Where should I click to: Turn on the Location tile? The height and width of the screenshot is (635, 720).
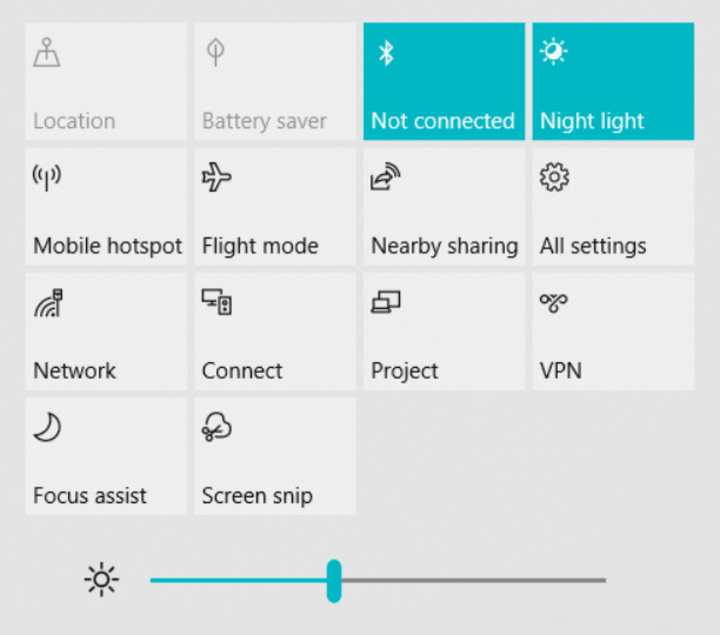pyautogui.click(x=106, y=81)
